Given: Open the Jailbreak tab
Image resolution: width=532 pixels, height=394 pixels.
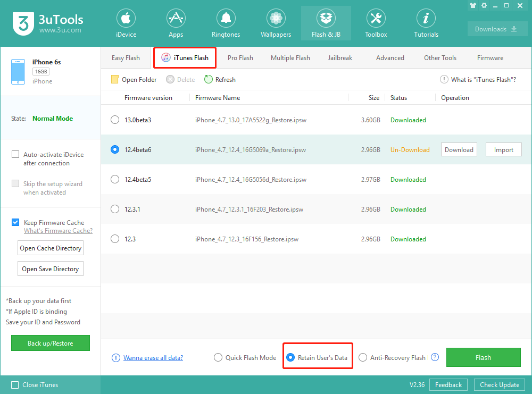Looking at the screenshot, I should pyautogui.click(x=340, y=58).
